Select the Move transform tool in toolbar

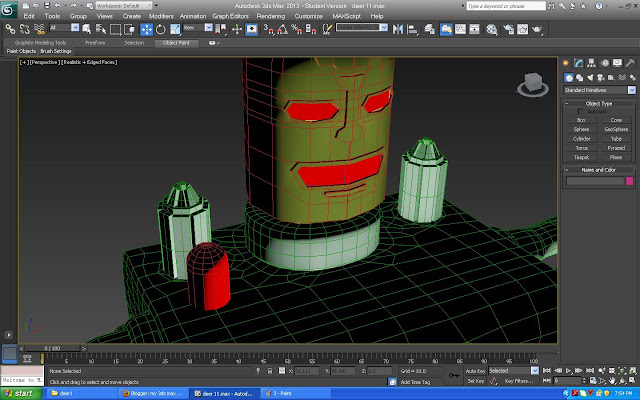pos(147,29)
